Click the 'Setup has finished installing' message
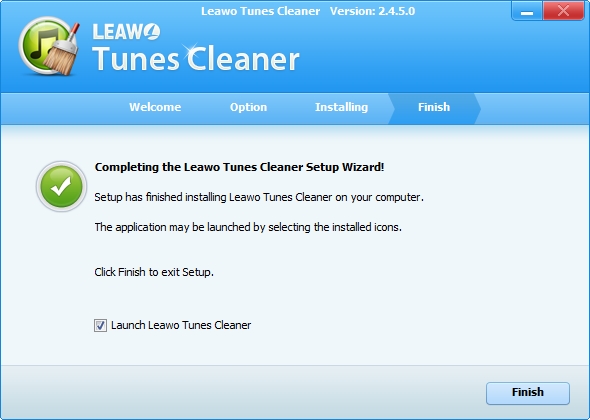Viewport: 590px width, 420px height. click(x=259, y=197)
